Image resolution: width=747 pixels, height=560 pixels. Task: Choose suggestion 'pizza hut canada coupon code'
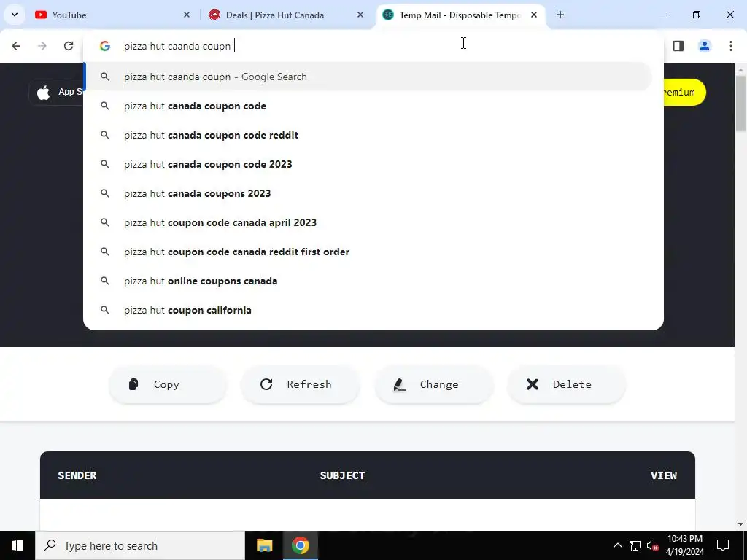coord(368,106)
